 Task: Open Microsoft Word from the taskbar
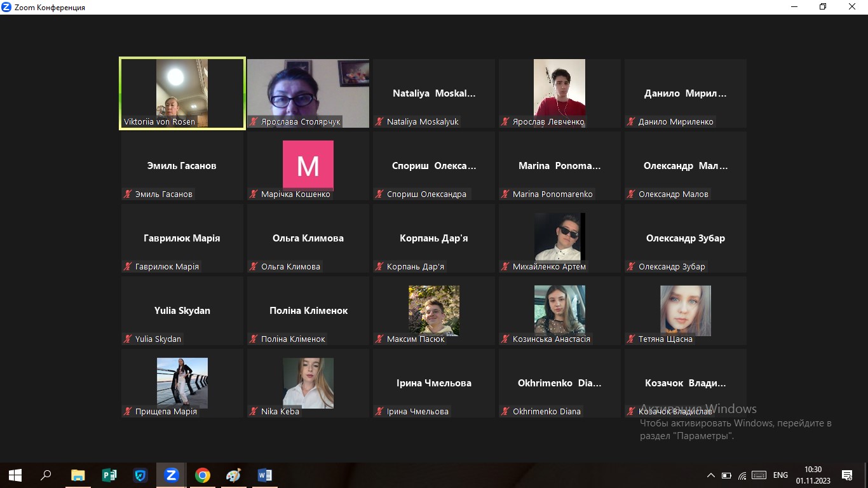tap(264, 475)
